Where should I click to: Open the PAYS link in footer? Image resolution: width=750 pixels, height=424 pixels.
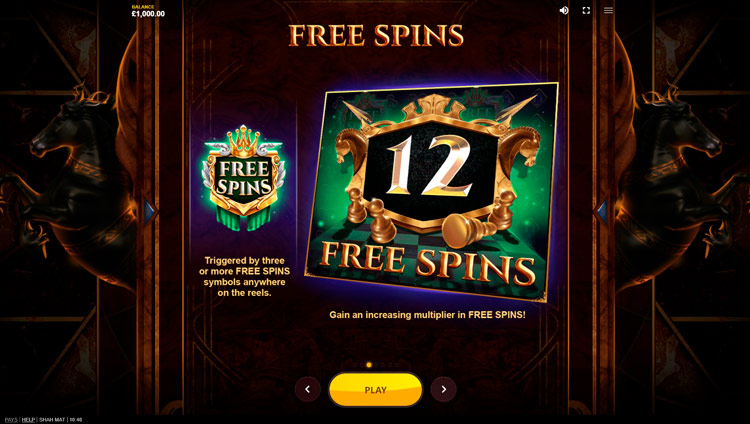click(x=11, y=420)
